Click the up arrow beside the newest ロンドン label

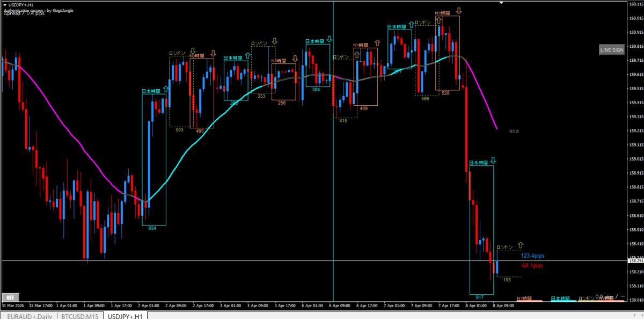pyautogui.click(x=519, y=245)
